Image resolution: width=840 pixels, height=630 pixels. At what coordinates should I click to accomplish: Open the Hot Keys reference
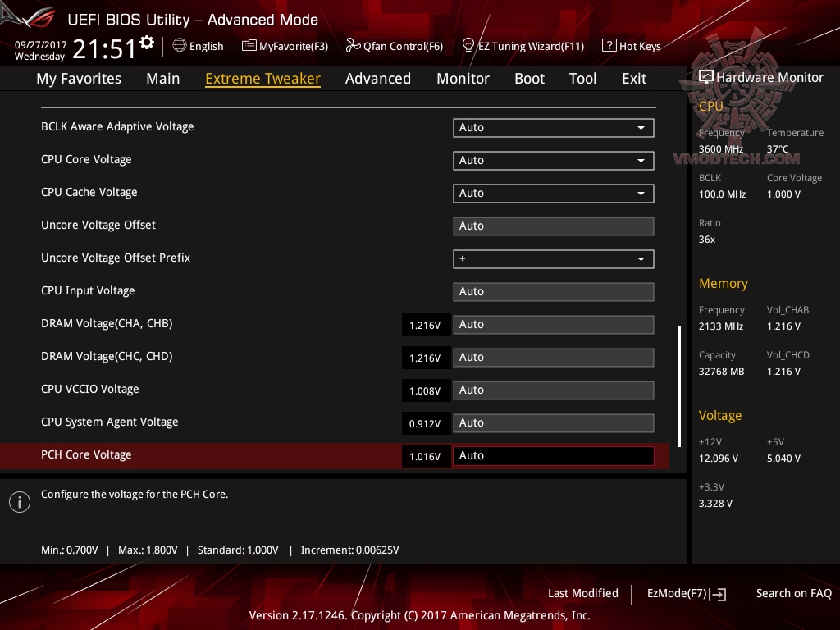point(609,46)
